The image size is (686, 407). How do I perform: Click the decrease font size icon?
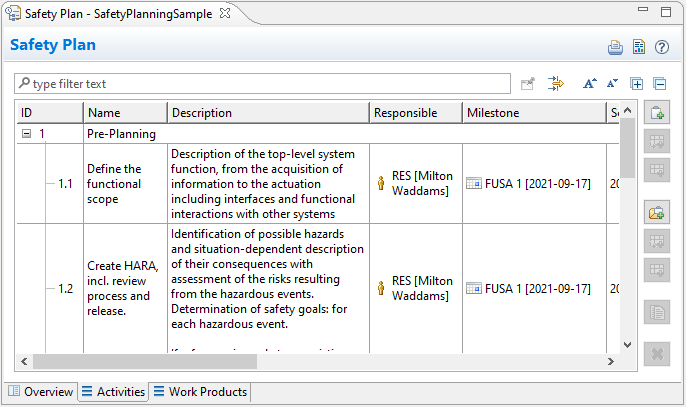(612, 84)
